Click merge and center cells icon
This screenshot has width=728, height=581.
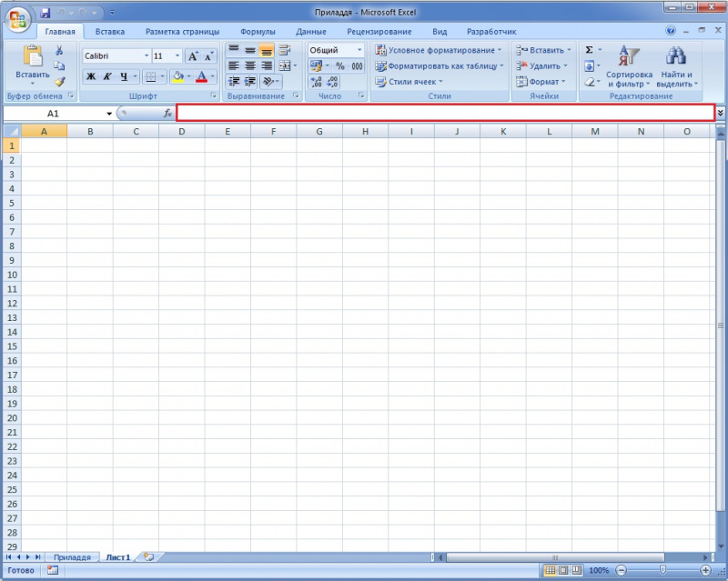(285, 65)
